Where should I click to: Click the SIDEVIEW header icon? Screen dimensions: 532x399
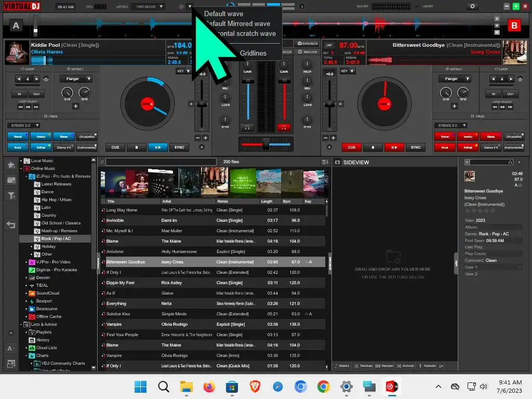pos(337,162)
